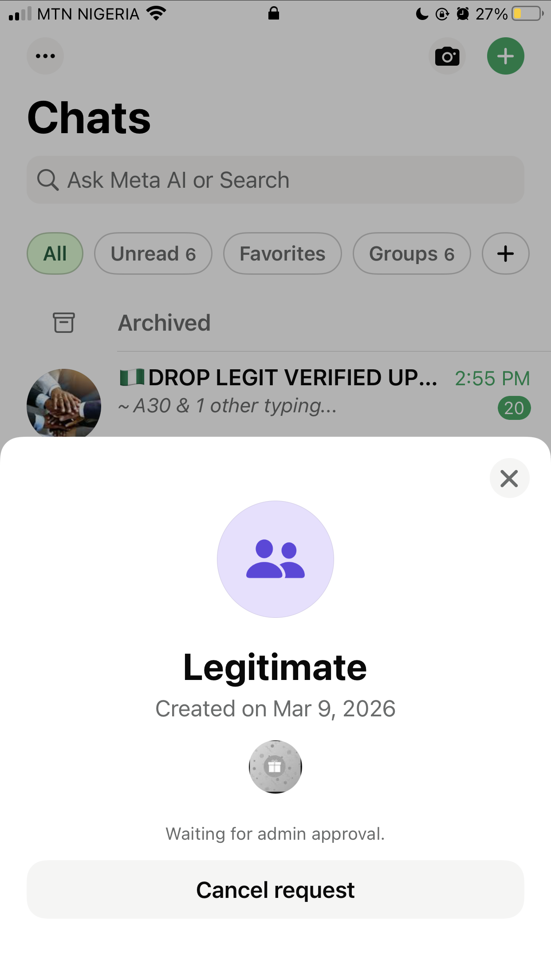Switch to the Groups filter
551x980 pixels.
[x=411, y=254]
